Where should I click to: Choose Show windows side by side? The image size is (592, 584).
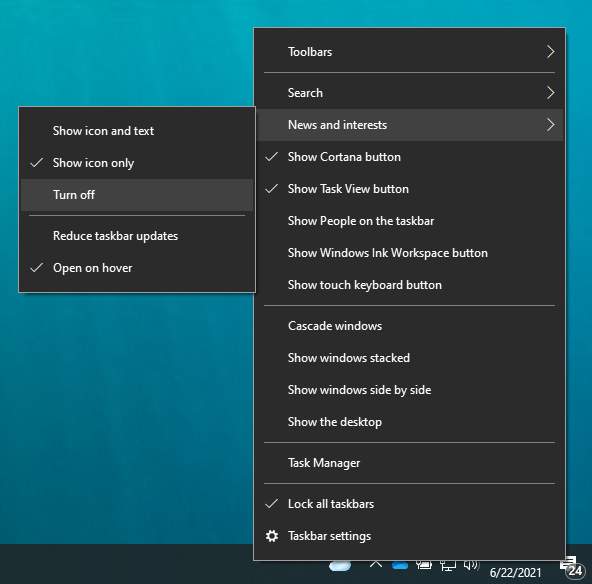coord(410,390)
